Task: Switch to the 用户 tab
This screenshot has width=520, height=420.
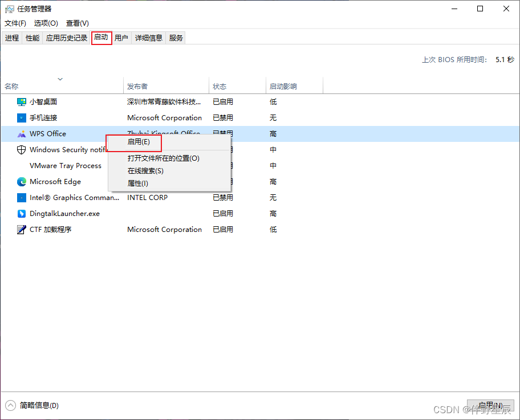Action: 121,38
